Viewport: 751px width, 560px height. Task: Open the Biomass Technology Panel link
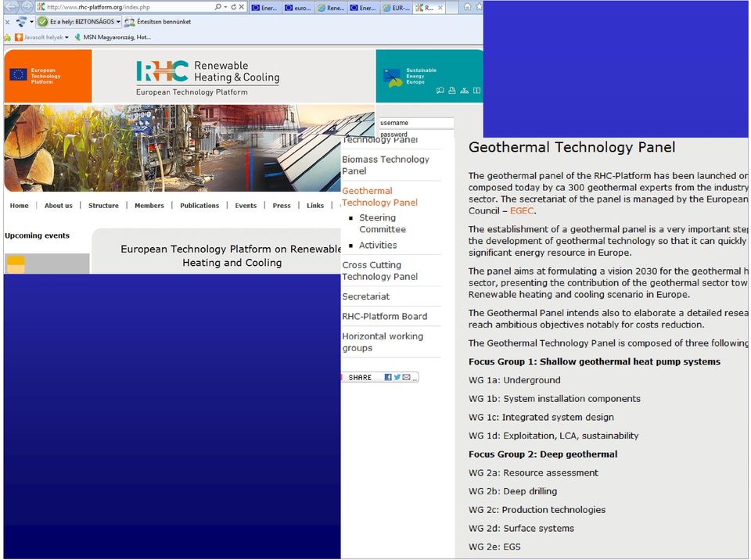pyautogui.click(x=386, y=165)
